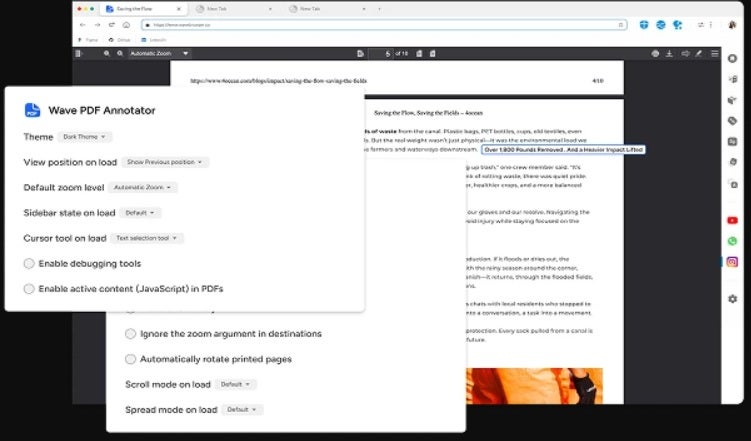Enable debugging tools option
751x441 pixels.
(29, 263)
